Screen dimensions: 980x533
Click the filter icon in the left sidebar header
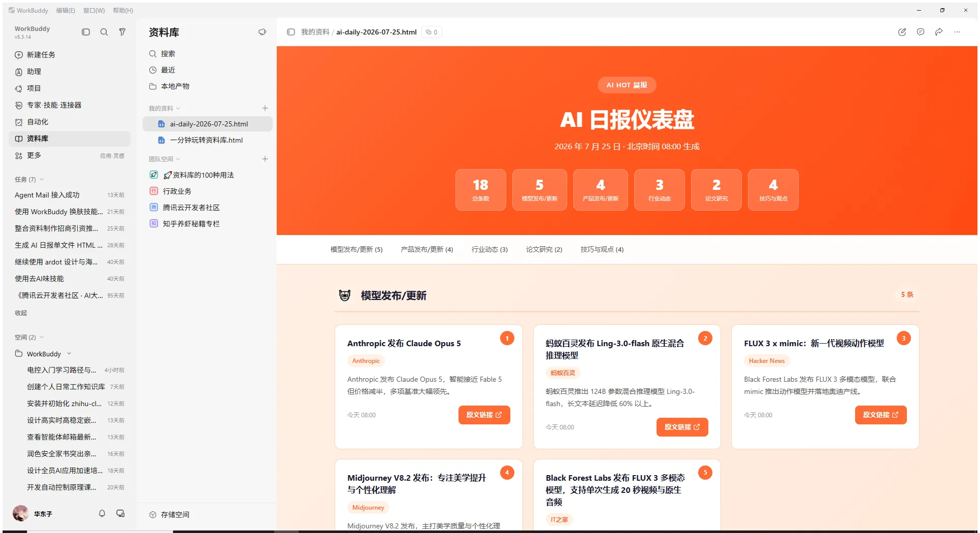point(122,32)
